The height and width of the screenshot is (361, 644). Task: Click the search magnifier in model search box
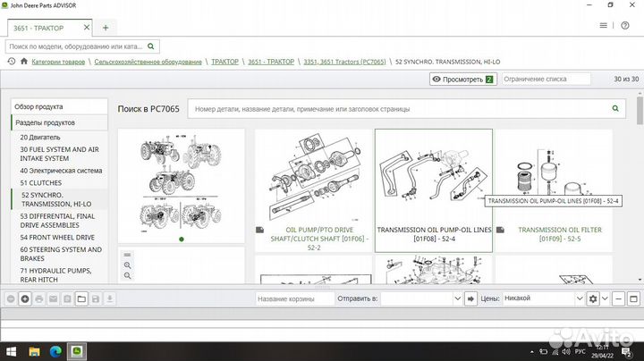tap(151, 46)
